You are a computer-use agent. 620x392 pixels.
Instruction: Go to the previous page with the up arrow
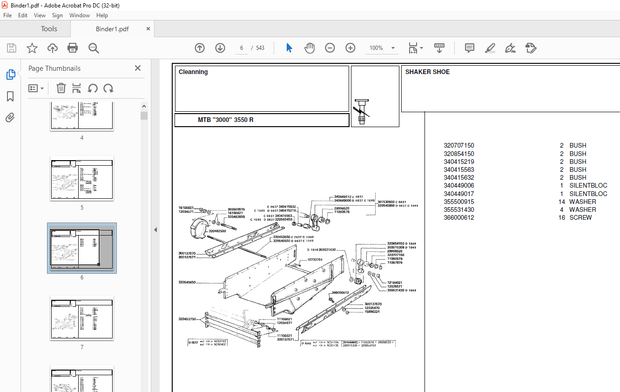click(x=200, y=48)
